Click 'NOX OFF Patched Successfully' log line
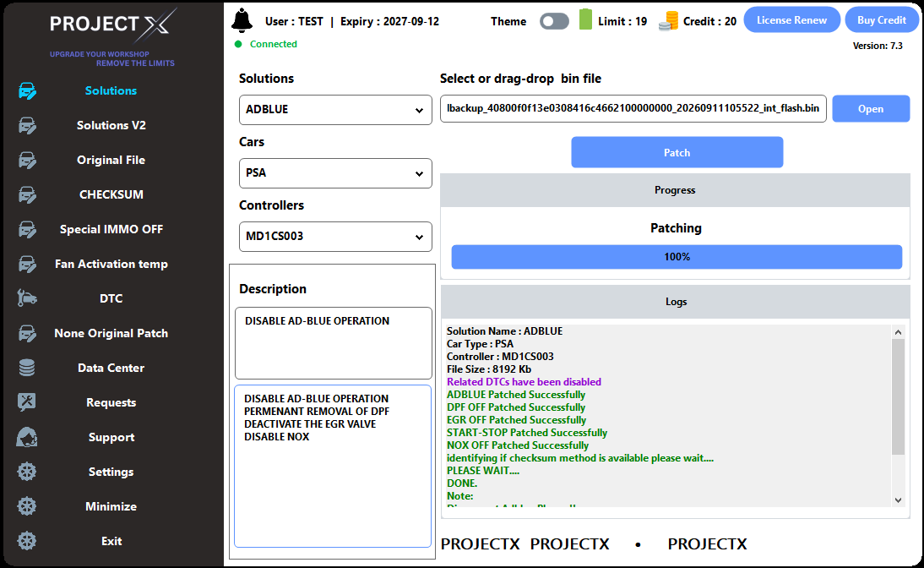 (518, 445)
